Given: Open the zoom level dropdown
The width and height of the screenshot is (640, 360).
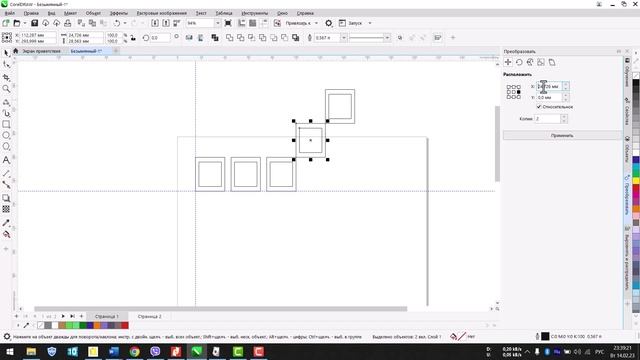Looking at the screenshot, I should (217, 23).
